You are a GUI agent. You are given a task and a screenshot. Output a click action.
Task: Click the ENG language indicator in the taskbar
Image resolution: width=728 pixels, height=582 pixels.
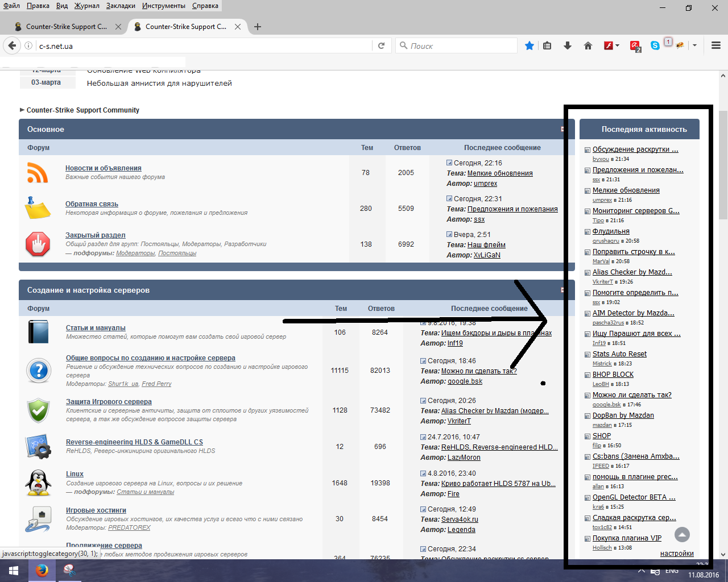pyautogui.click(x=672, y=571)
